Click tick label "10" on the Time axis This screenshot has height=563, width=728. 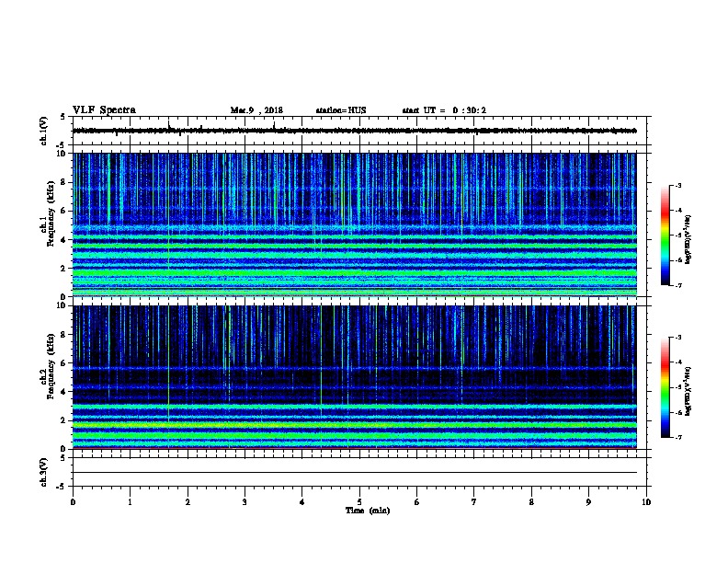click(x=646, y=502)
